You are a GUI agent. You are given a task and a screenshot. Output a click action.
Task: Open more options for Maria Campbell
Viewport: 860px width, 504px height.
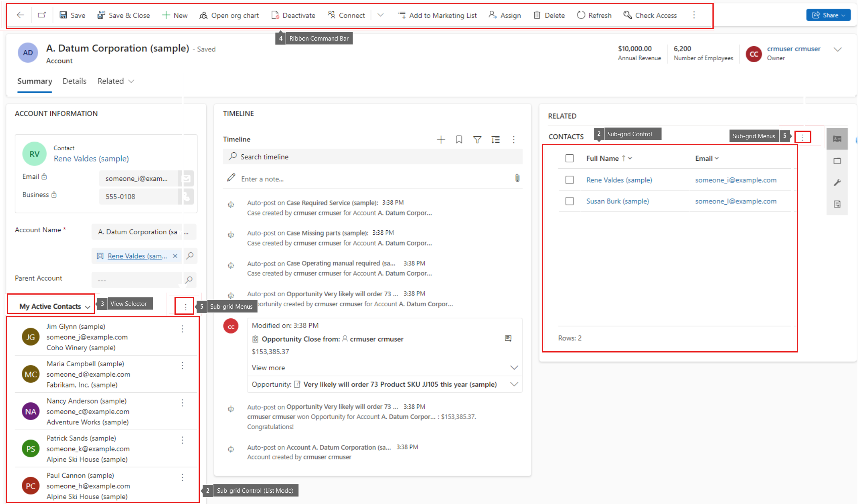click(x=182, y=366)
